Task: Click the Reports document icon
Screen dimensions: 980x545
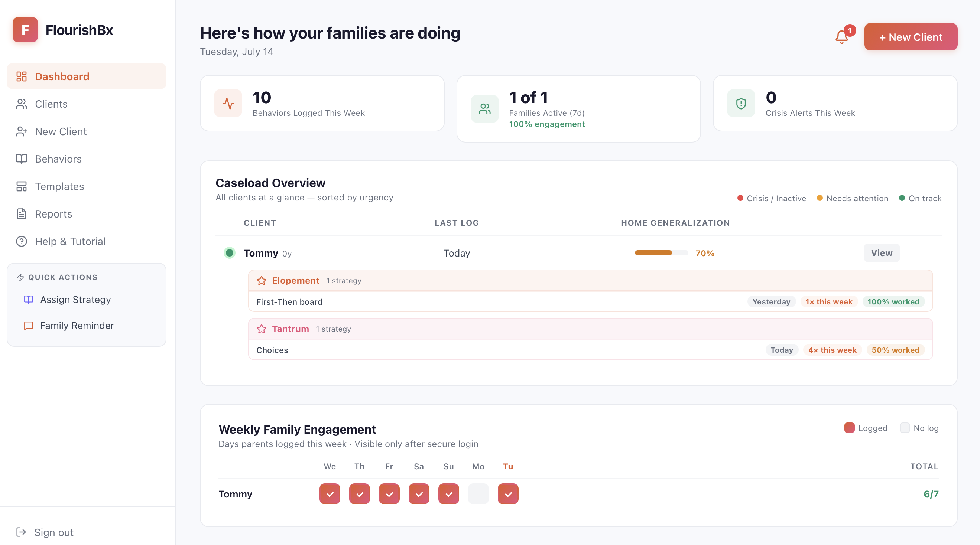Action: 21,214
